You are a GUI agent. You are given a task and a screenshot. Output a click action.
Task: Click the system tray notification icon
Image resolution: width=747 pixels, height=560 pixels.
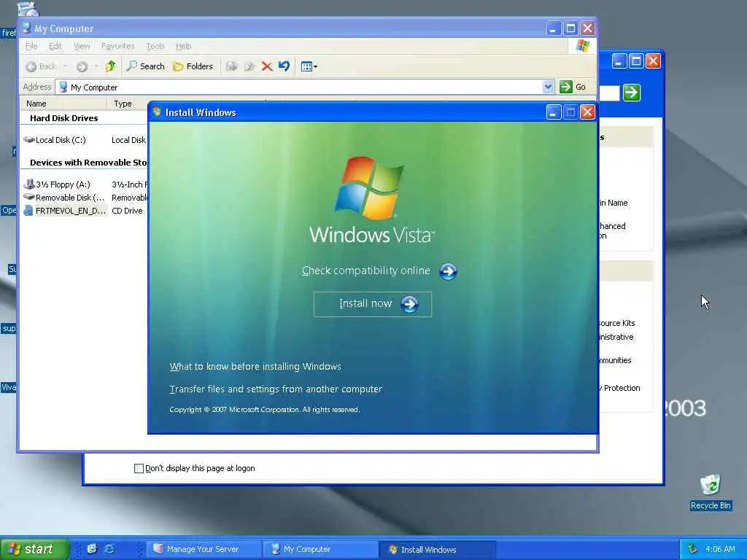(693, 549)
